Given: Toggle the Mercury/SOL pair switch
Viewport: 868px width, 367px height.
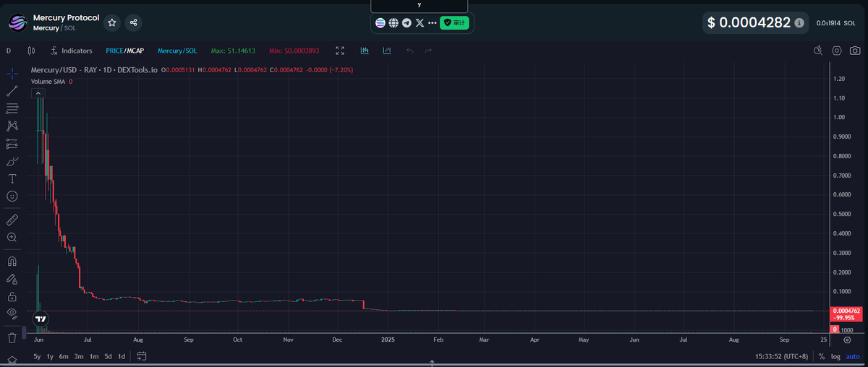Looking at the screenshot, I should point(177,51).
